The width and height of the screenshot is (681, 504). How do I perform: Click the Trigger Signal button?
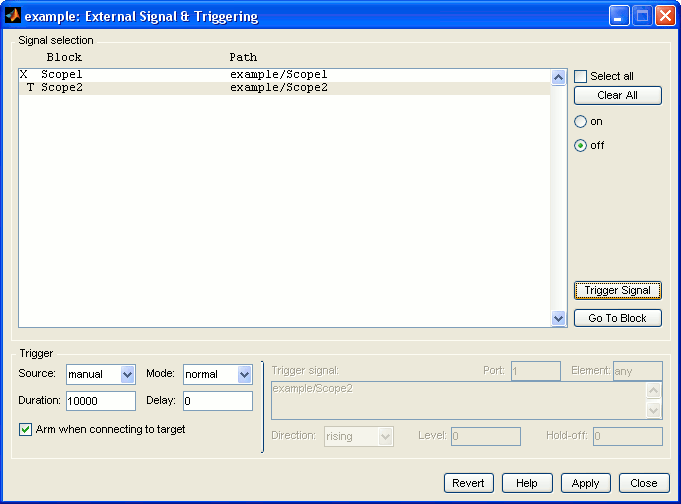click(x=617, y=290)
